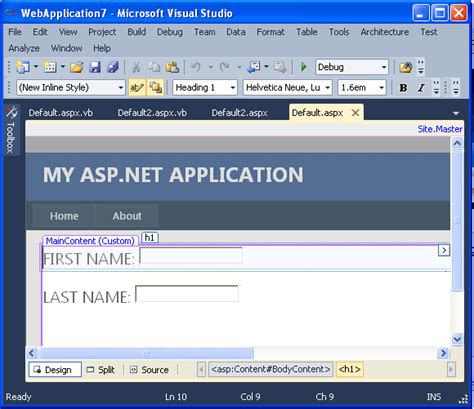
Task: Click the Navigate Backward icon
Action: tap(254, 68)
